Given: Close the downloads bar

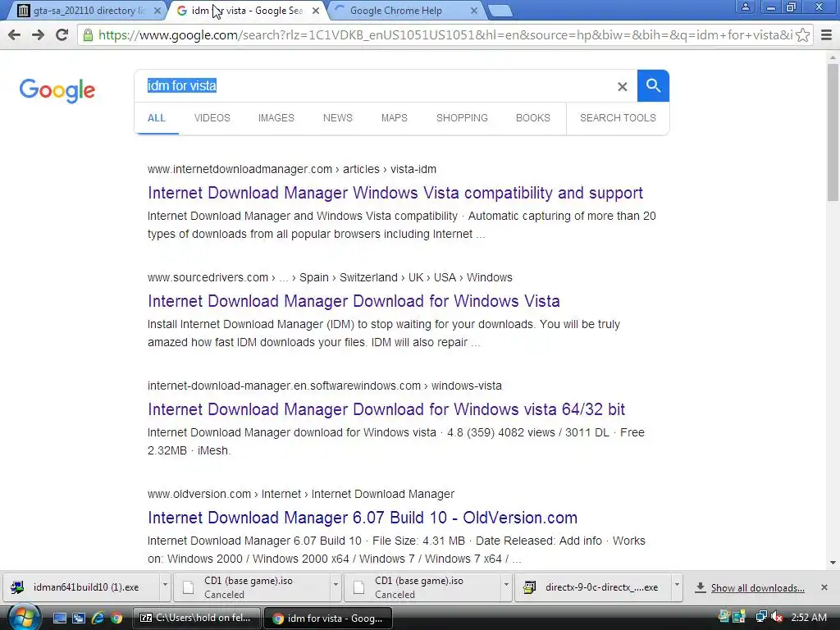Looking at the screenshot, I should point(824,587).
